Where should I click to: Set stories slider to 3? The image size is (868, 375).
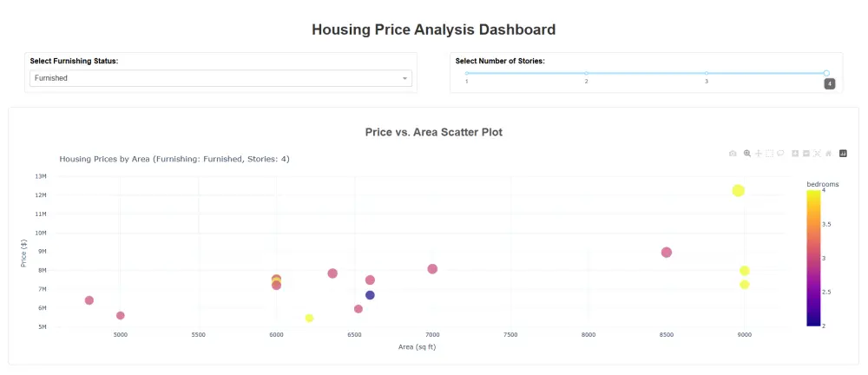(707, 73)
